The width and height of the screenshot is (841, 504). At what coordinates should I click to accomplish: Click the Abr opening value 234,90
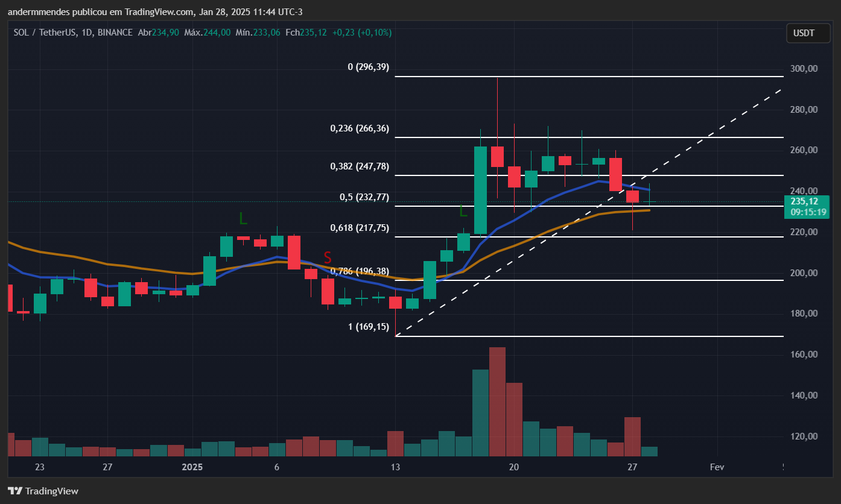click(x=167, y=33)
